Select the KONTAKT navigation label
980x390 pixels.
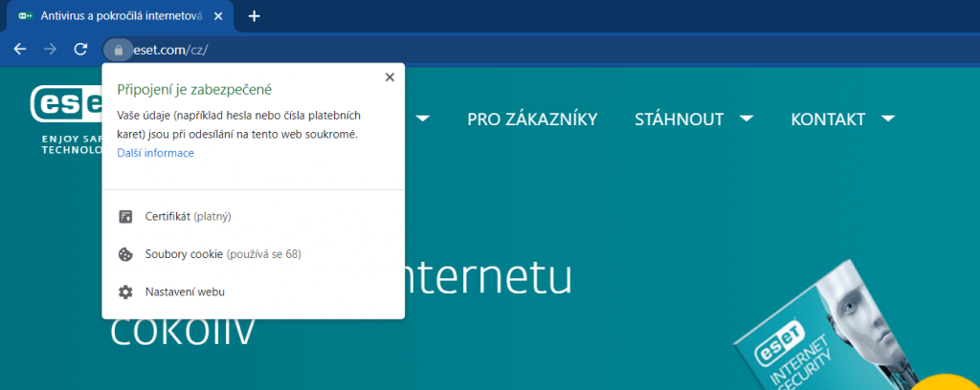click(x=828, y=119)
